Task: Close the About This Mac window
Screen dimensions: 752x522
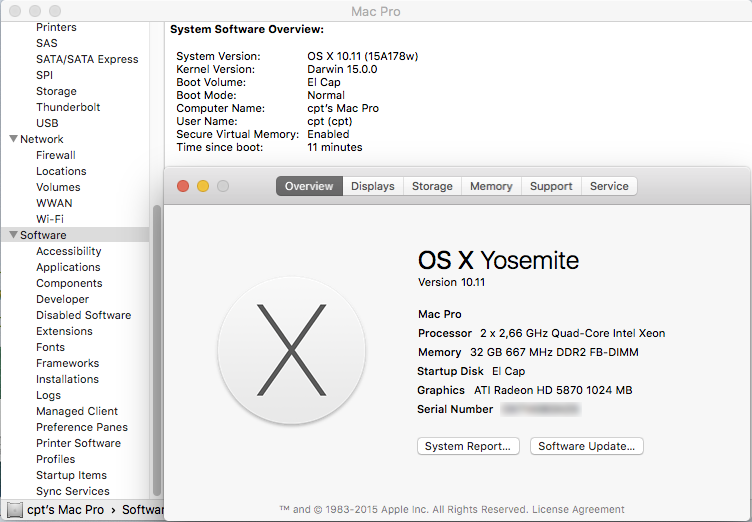Action: pos(183,186)
